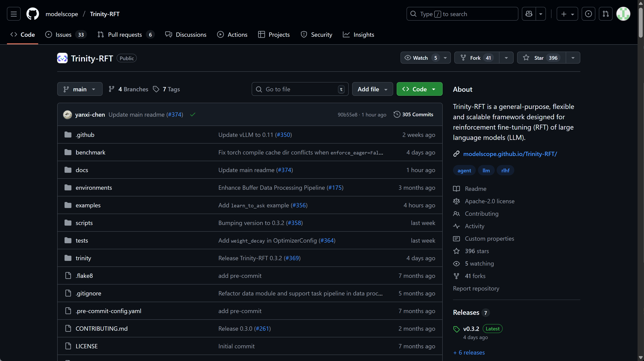Open the benchmark folder

pos(91,152)
